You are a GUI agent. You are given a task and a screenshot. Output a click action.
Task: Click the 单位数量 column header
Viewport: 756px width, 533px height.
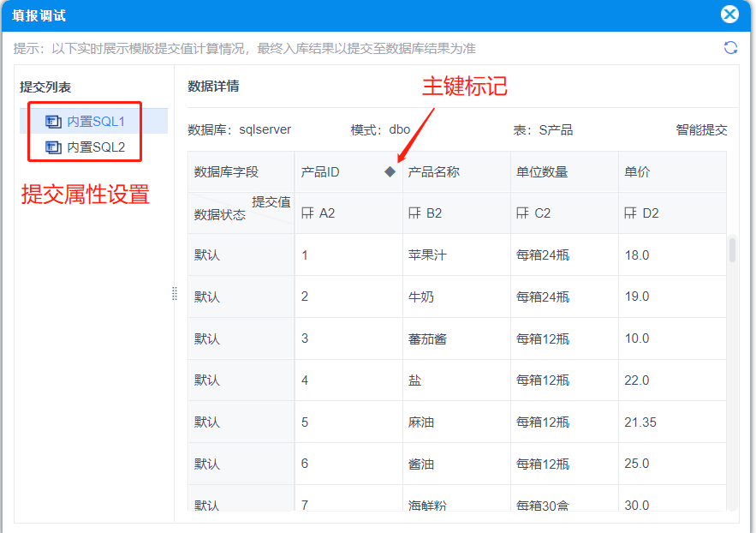click(564, 171)
